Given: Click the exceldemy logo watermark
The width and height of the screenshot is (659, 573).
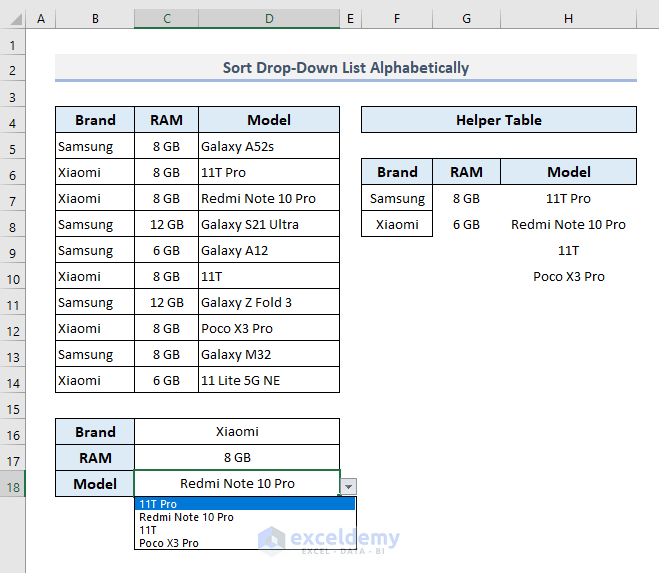Looking at the screenshot, I should 330,540.
